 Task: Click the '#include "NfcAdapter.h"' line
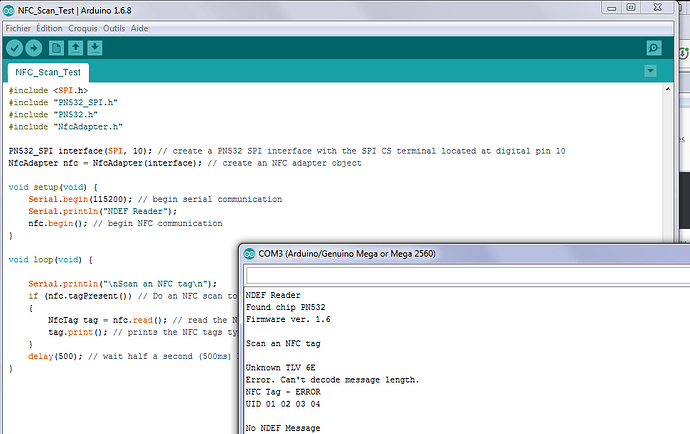click(x=66, y=127)
